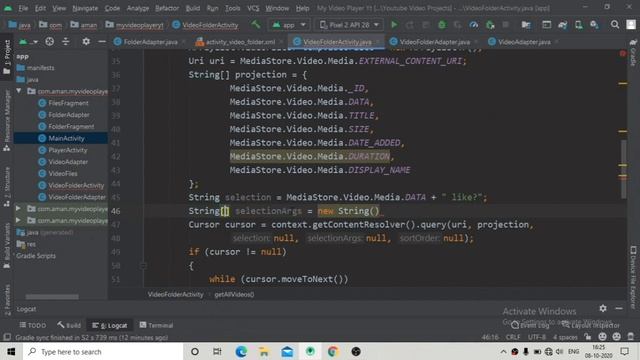Click the collapse all icon in Project panel
This screenshot has width=640, height=360.
tap(65, 42)
